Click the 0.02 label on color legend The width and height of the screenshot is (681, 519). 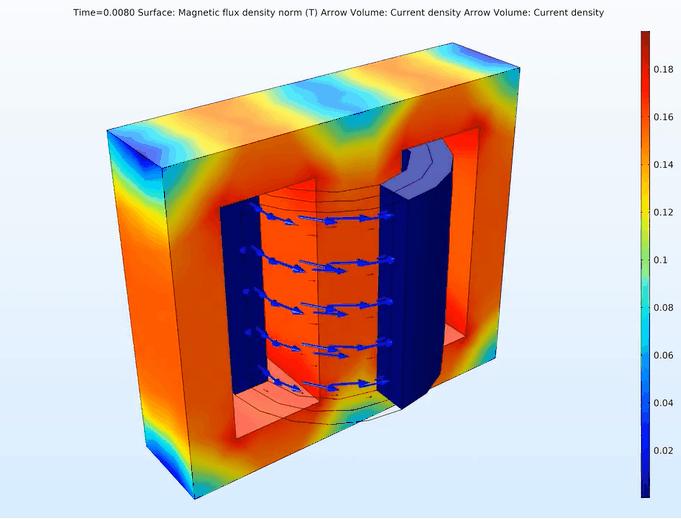[x=664, y=451]
